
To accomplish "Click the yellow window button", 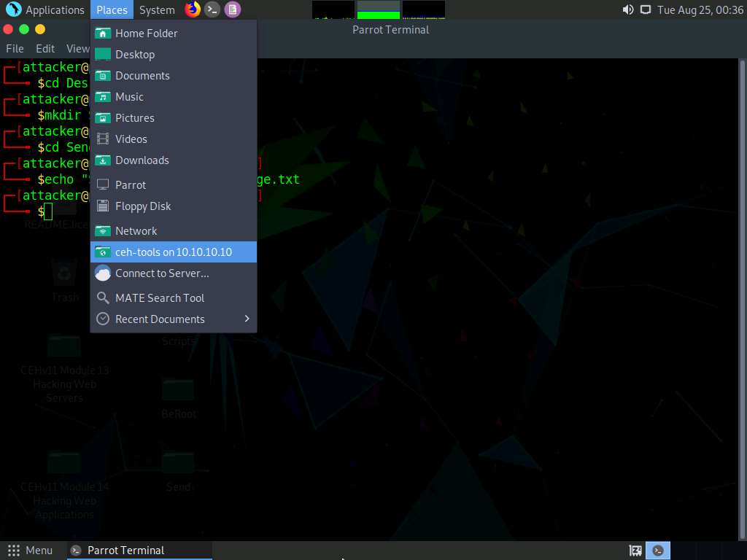I will click(41, 29).
